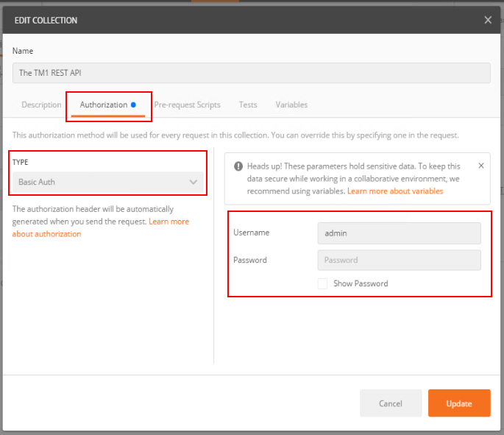Switch to the Pre-request Scripts tab
The width and height of the screenshot is (504, 435).
(x=187, y=105)
